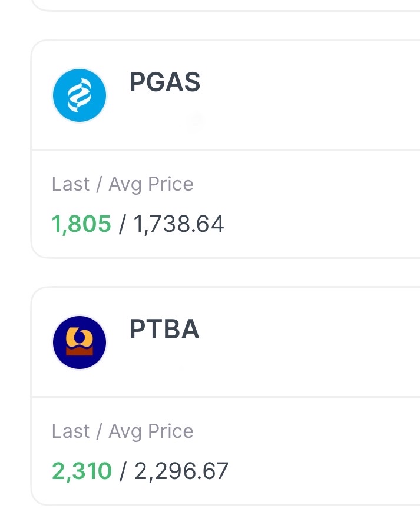Click PGAS last price 1,805
This screenshot has width=420, height=532.
[81, 224]
